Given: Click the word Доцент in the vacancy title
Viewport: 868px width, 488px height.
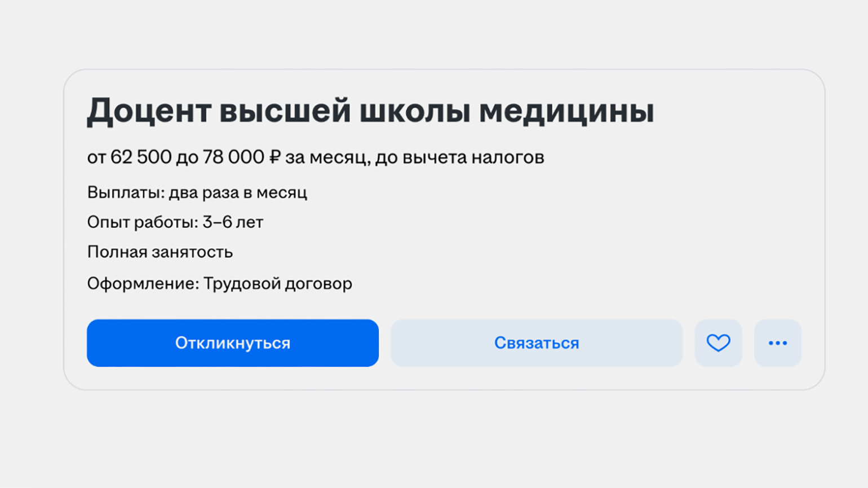Looking at the screenshot, I should click(x=148, y=110).
